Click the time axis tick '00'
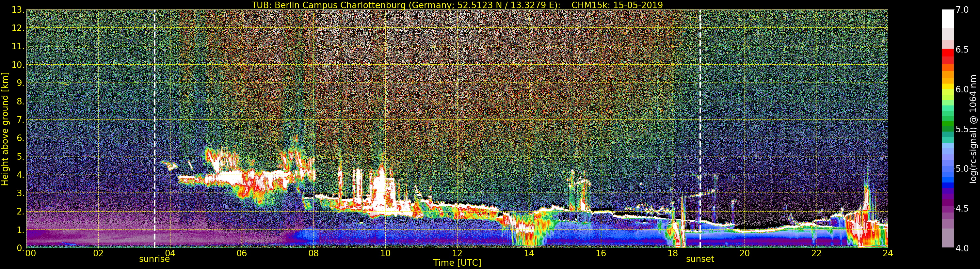 pyautogui.click(x=30, y=253)
